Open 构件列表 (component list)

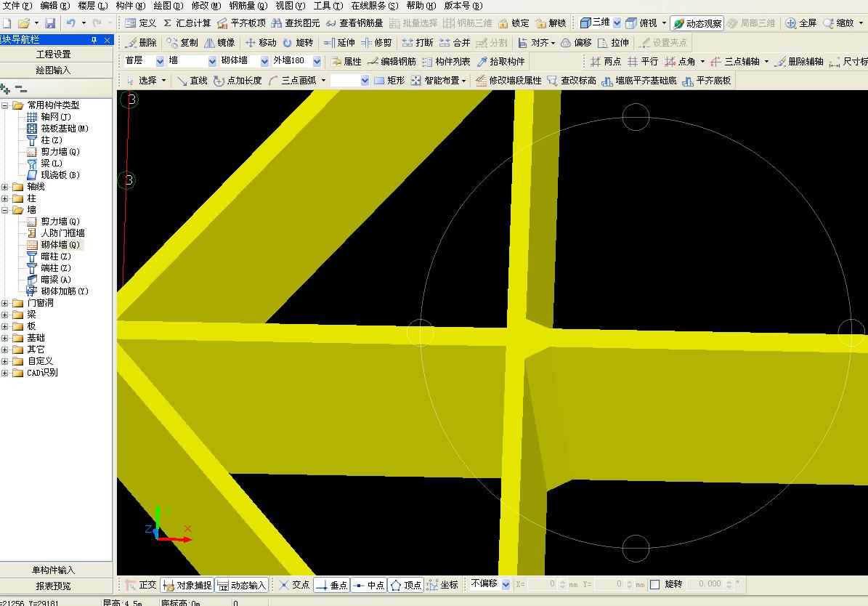point(446,62)
